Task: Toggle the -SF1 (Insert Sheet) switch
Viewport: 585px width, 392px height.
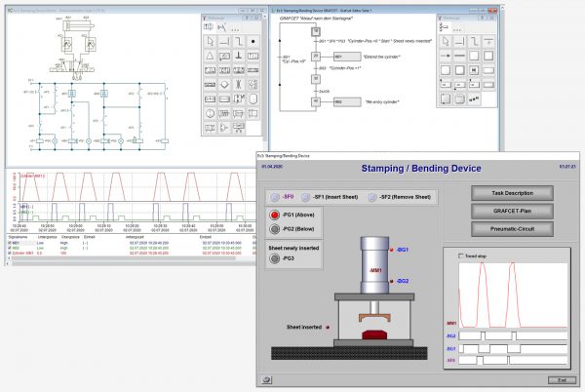Action: click(x=305, y=197)
